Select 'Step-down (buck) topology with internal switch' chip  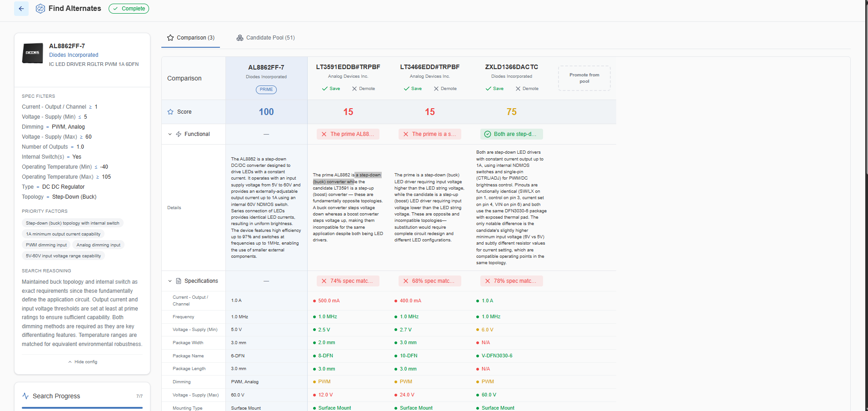[x=73, y=223]
